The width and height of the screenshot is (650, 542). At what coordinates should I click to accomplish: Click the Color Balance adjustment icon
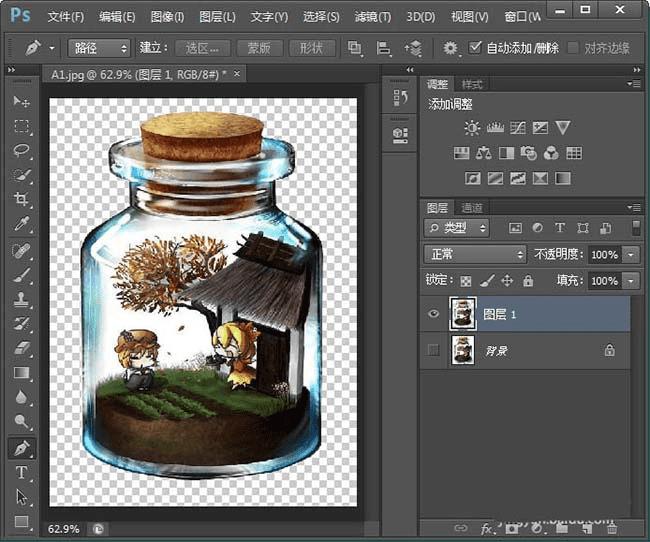[x=484, y=153]
